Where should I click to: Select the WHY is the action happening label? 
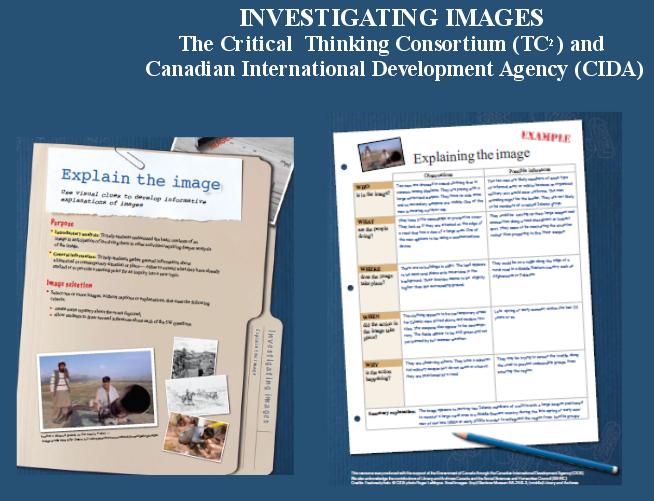(385, 383)
